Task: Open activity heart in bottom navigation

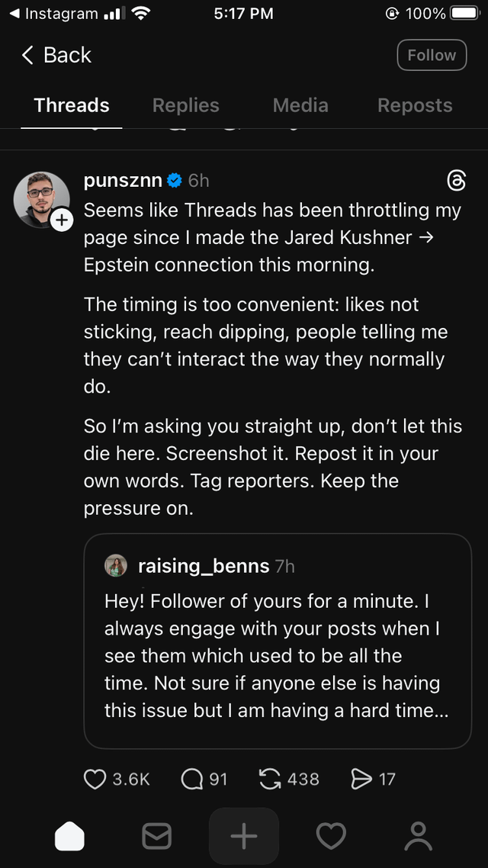Action: click(331, 836)
